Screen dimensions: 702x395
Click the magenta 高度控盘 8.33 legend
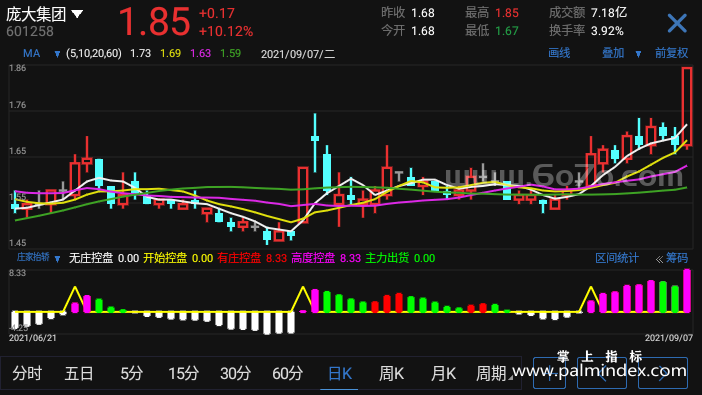pyautogui.click(x=326, y=258)
